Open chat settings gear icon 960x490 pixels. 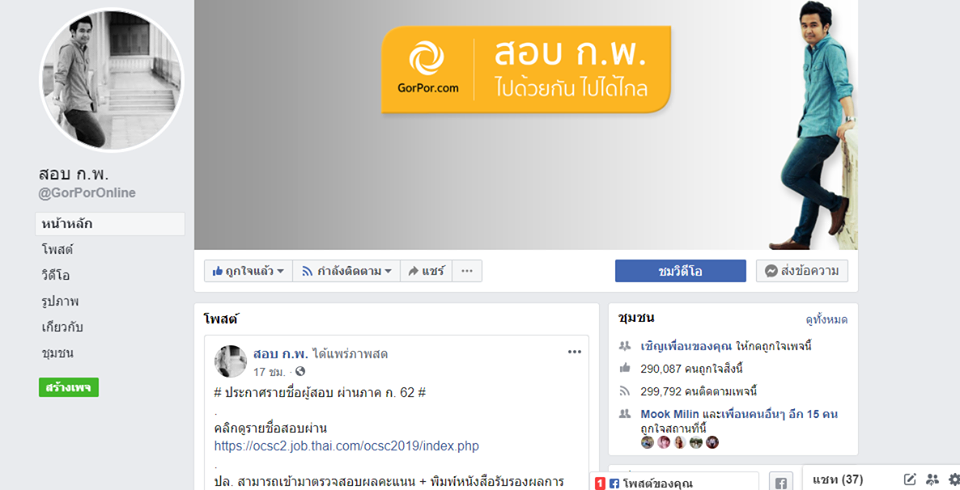954,480
